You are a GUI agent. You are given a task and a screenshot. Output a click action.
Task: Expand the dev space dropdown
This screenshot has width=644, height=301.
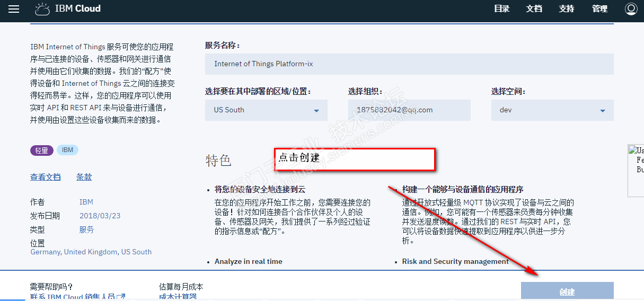pyautogui.click(x=552, y=110)
